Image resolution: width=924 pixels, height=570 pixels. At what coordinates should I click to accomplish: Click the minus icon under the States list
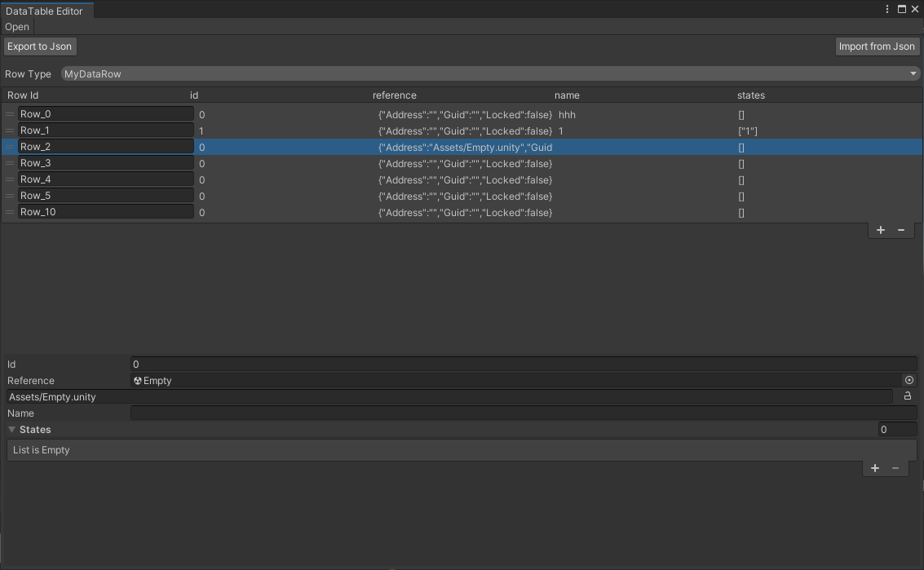(895, 468)
